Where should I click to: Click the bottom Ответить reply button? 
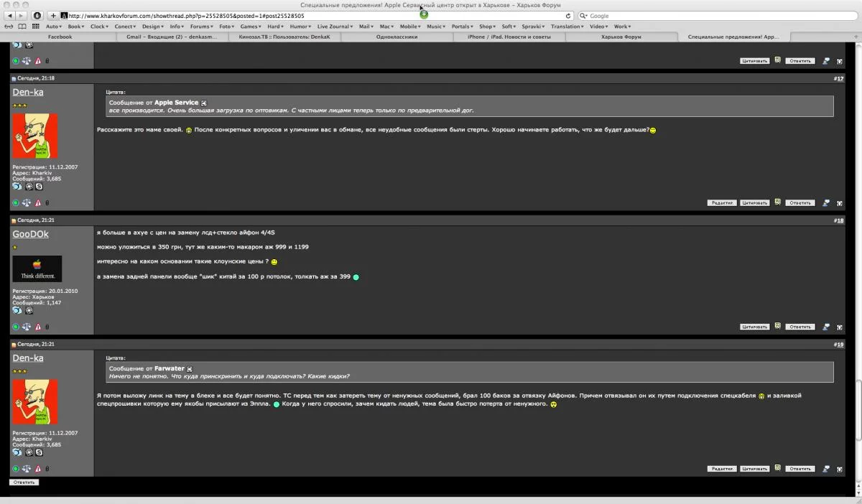pos(24,482)
